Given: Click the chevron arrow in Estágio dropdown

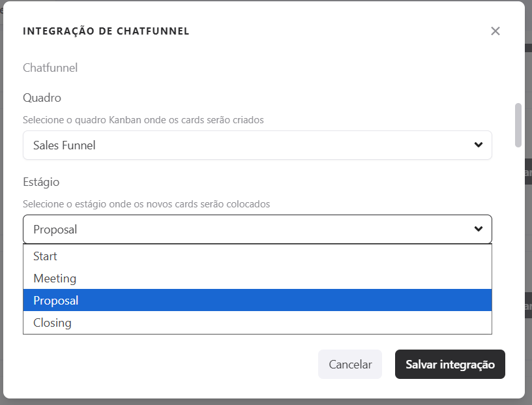Looking at the screenshot, I should [x=479, y=229].
